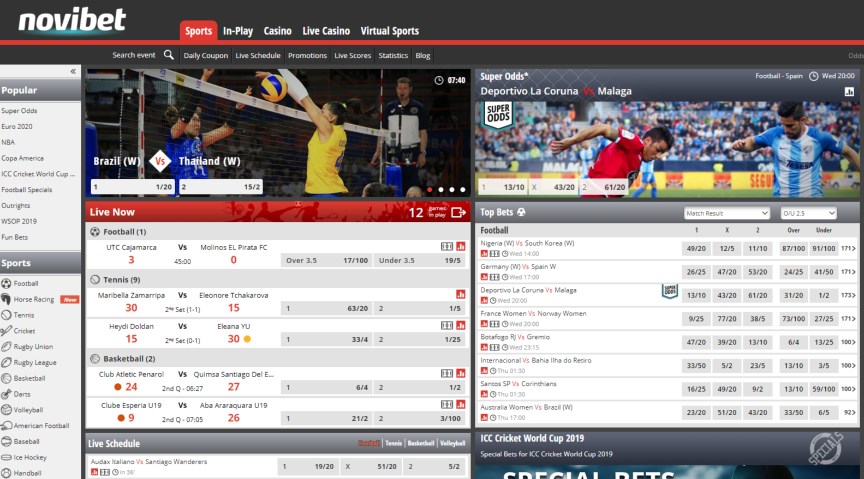
Task: Select the first banner carousel dot
Action: tap(430, 190)
